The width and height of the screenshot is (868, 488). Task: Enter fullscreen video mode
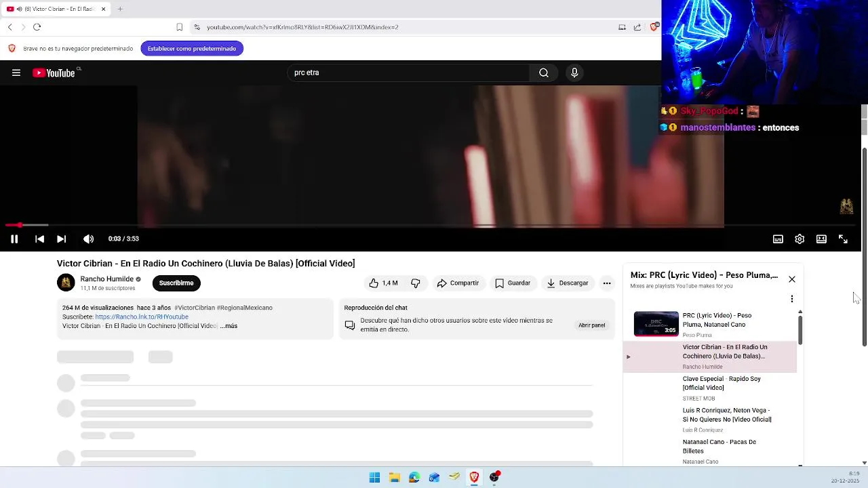[843, 239]
